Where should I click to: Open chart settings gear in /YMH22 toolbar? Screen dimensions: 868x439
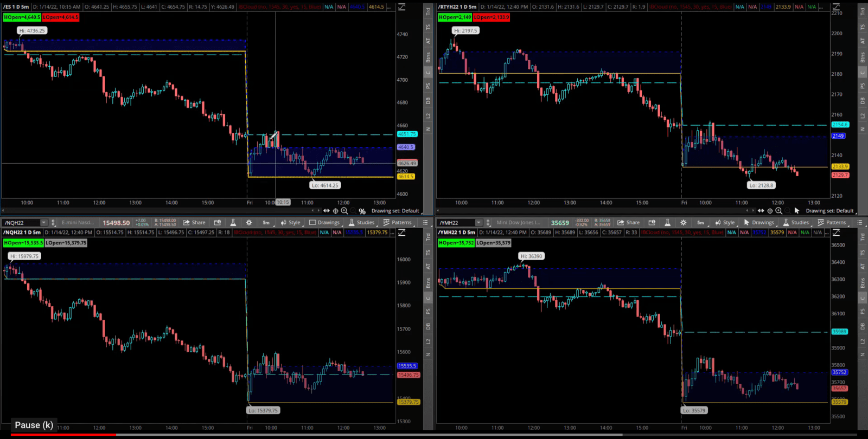[x=684, y=223]
